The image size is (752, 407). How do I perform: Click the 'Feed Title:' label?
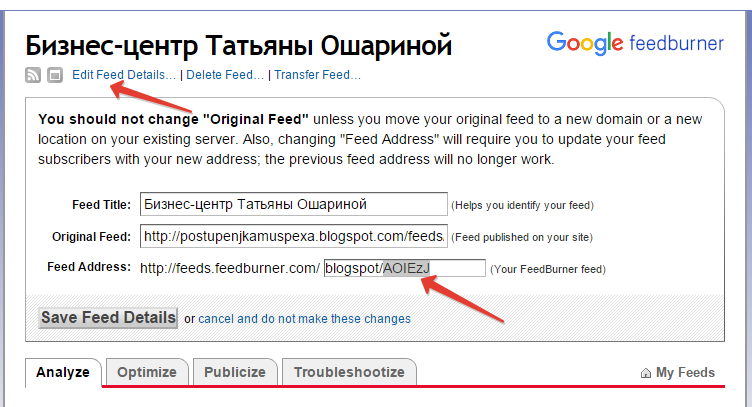(101, 205)
